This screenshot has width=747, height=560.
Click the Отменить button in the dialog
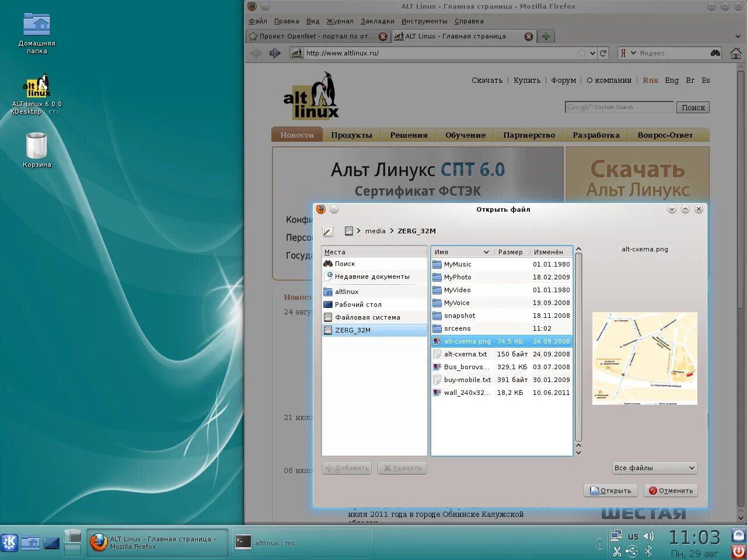(x=671, y=491)
